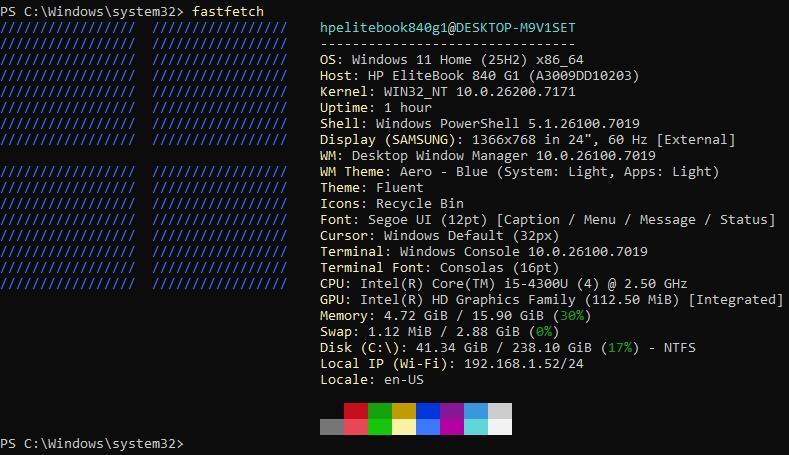The image size is (789, 455).
Task: Click the dark gray palette swatch
Action: [332, 427]
